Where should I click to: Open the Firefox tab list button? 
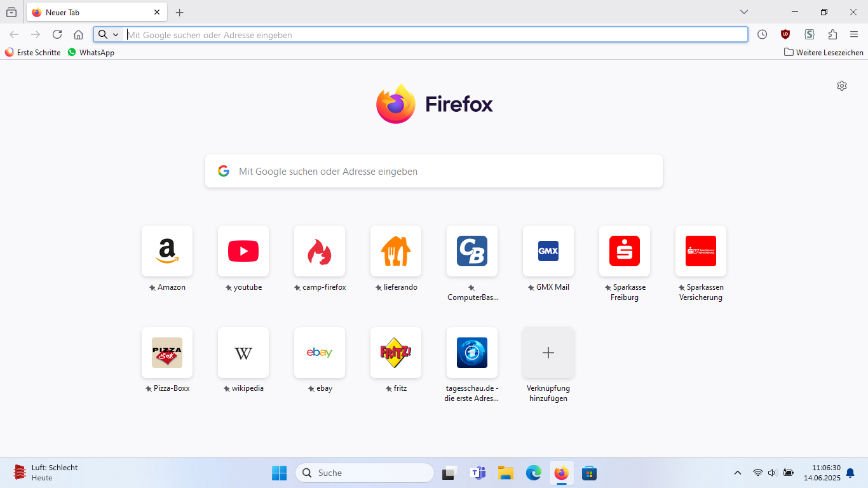pos(11,12)
